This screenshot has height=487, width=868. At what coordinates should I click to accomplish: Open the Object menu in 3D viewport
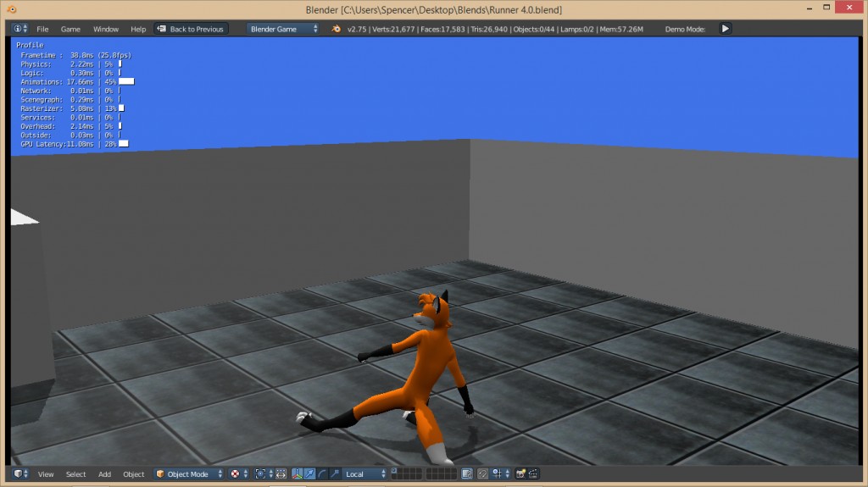tap(133, 474)
